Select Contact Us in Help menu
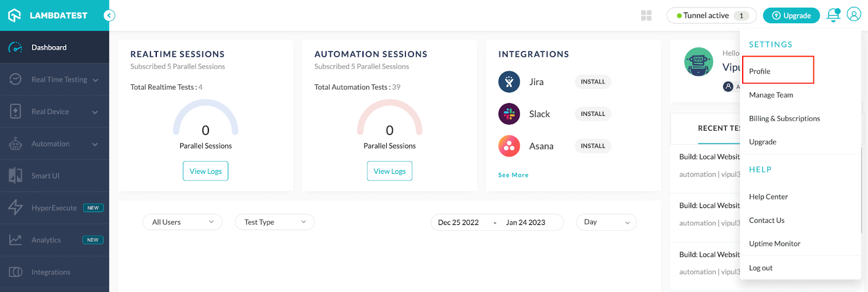This screenshot has width=868, height=292. pyautogui.click(x=767, y=220)
